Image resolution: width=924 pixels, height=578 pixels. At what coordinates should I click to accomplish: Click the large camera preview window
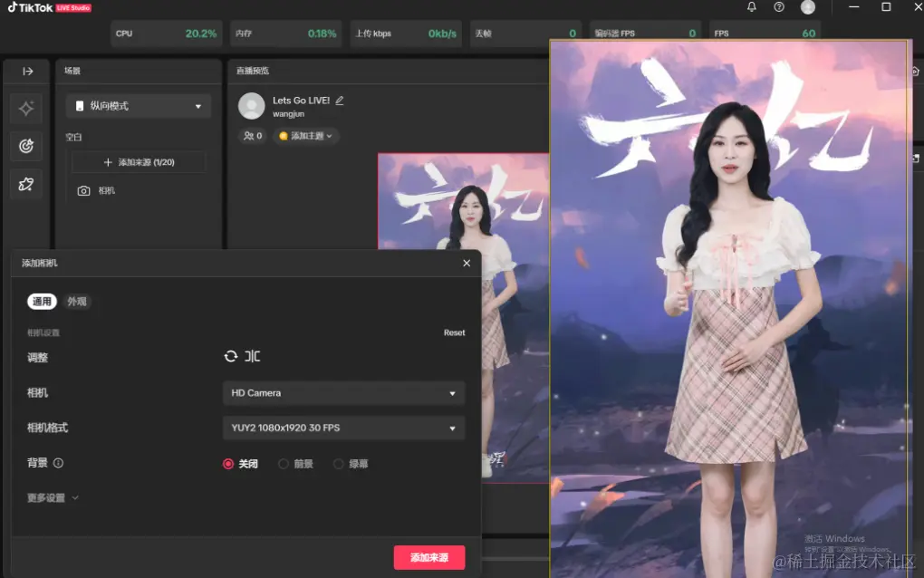pos(730,309)
